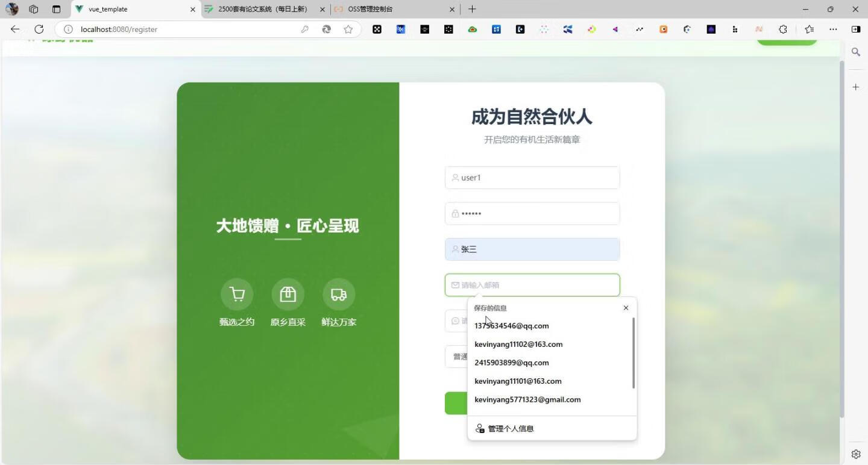Click the orange square extension icon
The image size is (868, 465).
click(664, 29)
